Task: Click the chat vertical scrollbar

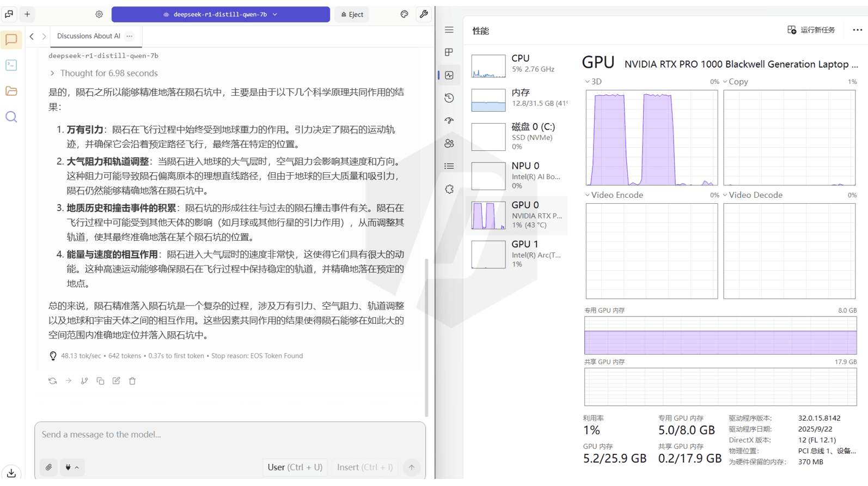Action: tap(426, 338)
